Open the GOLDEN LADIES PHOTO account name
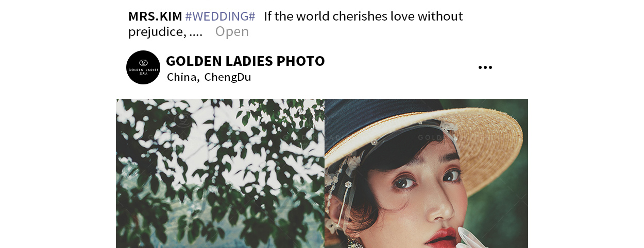 point(245,61)
